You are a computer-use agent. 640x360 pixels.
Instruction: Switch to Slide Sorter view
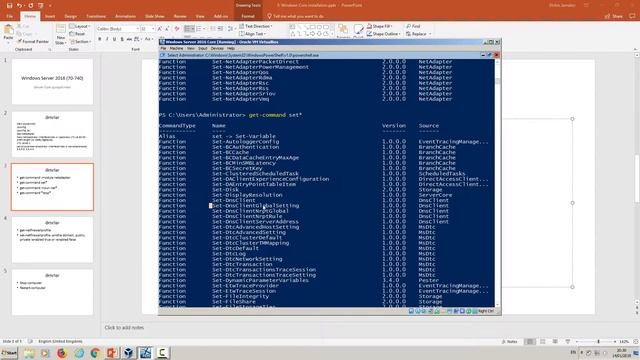click(542, 341)
